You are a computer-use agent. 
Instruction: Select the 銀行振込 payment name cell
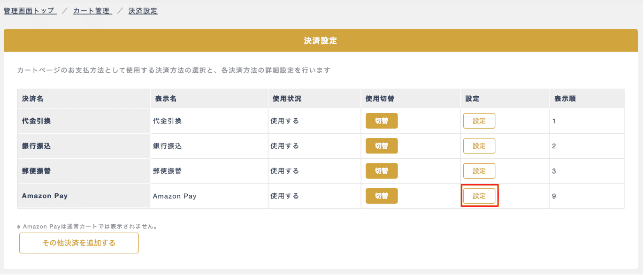click(x=36, y=146)
